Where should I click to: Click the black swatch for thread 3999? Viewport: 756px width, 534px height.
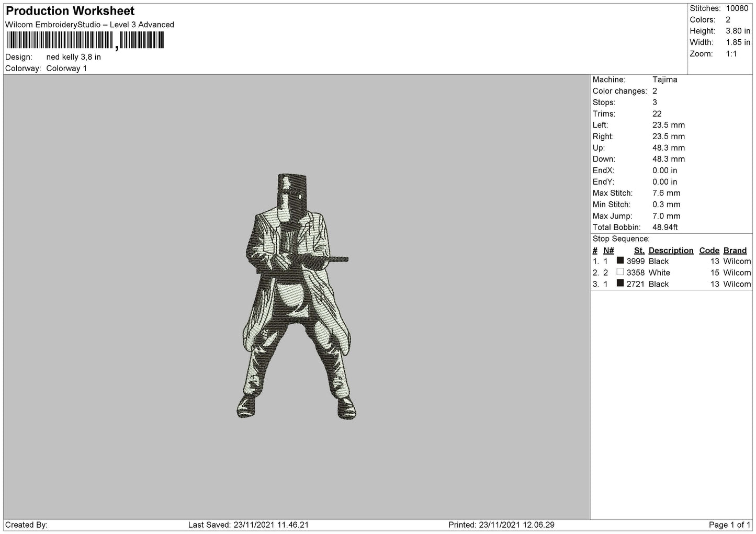pyautogui.click(x=620, y=260)
